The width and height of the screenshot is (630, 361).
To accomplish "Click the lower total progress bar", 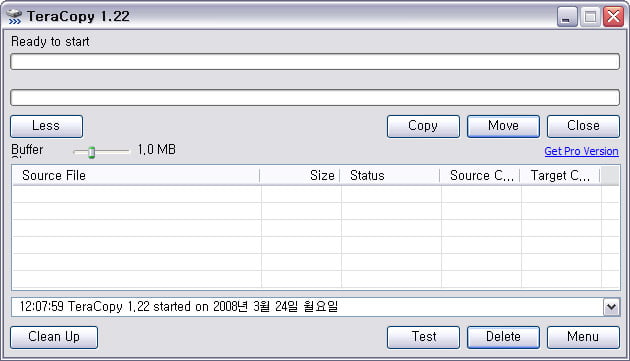I will pos(315,98).
